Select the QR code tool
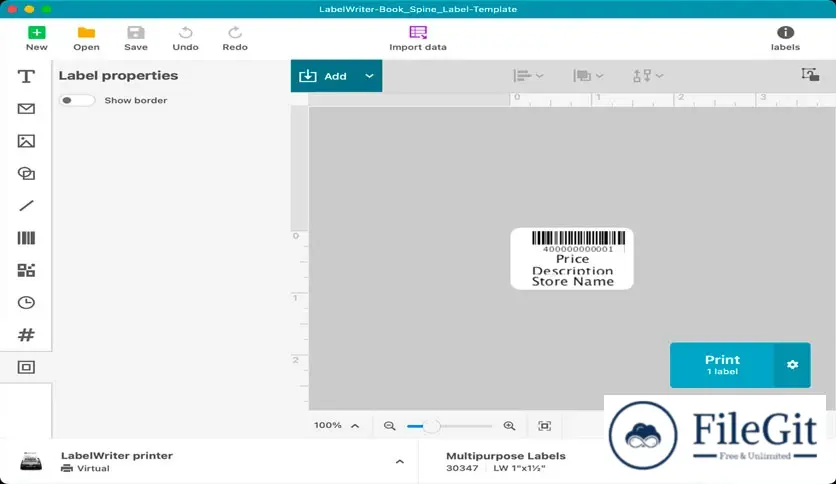Screen dimensions: 836x484 [x=26, y=270]
